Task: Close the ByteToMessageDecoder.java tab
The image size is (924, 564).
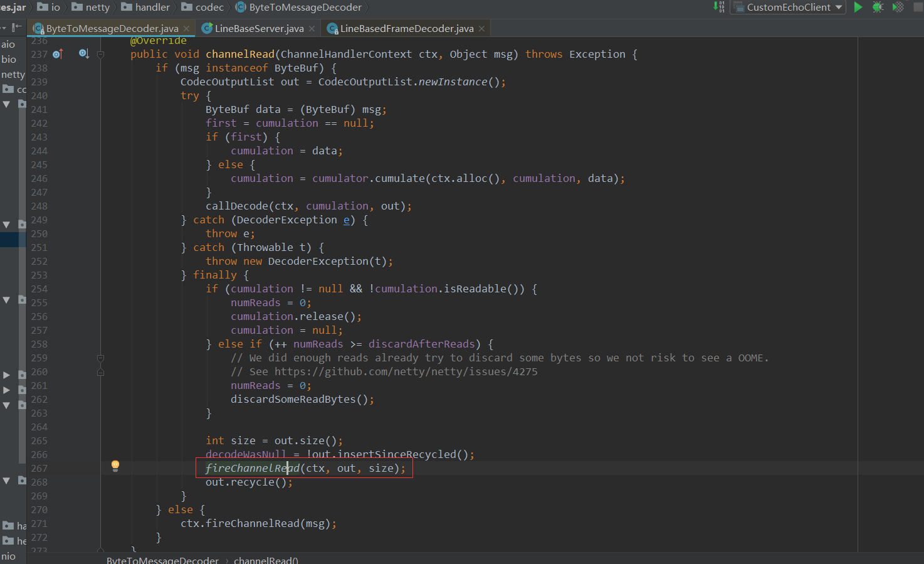Action: (186, 29)
